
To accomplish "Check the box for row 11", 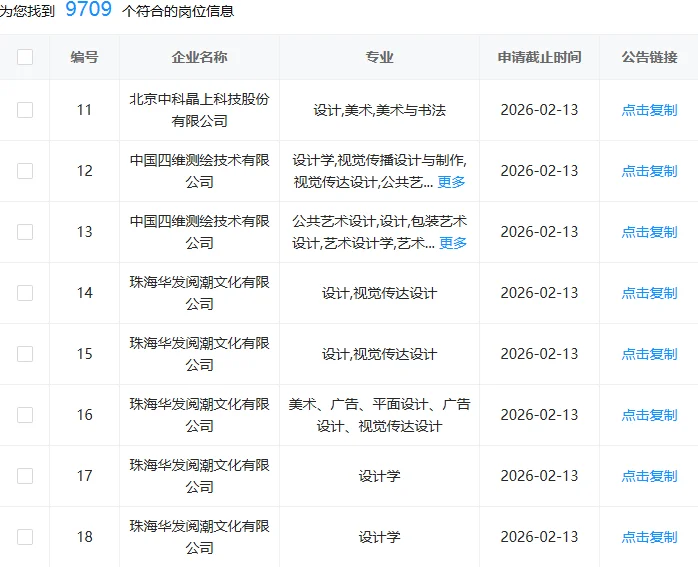I will [25, 110].
